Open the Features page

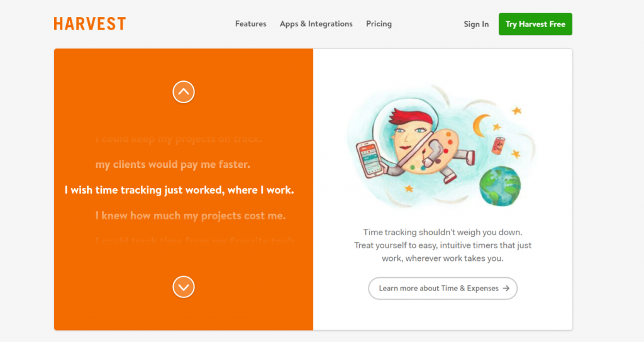250,24
